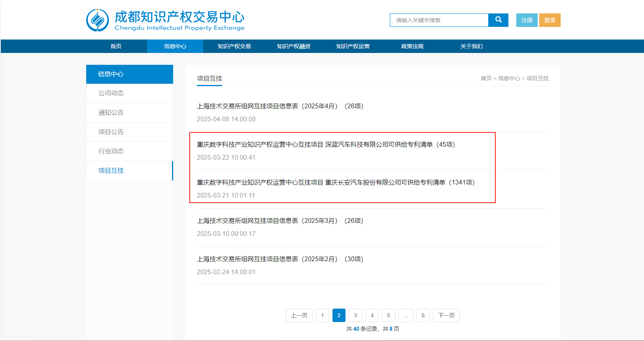
Task: Open the 政策法规 navigation item
Action: tap(412, 46)
